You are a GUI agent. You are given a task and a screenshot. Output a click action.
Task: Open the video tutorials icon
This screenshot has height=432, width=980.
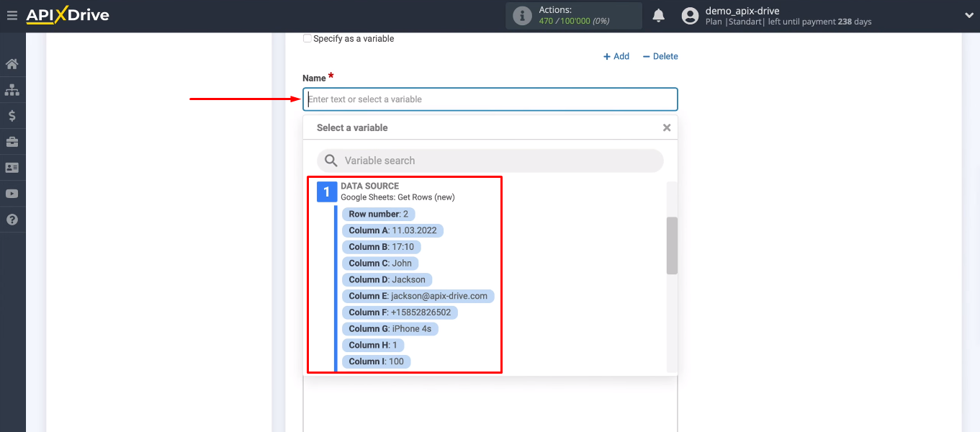pyautogui.click(x=12, y=193)
